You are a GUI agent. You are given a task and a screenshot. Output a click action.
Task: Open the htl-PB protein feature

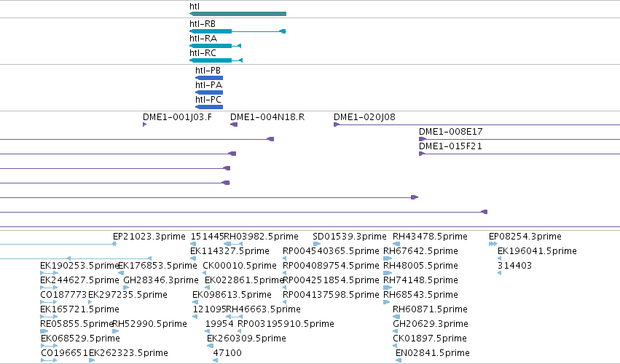(x=209, y=78)
